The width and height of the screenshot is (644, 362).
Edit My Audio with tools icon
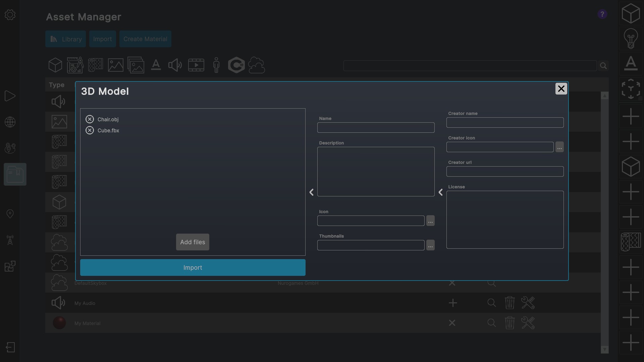click(x=528, y=303)
